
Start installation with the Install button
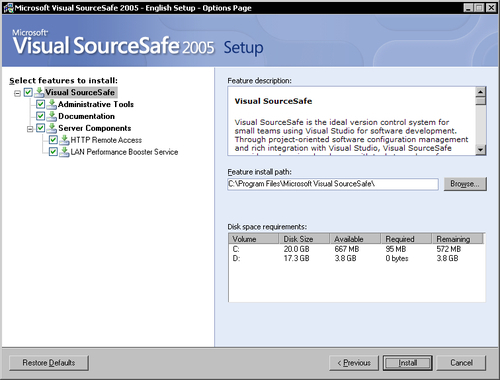[407, 363]
